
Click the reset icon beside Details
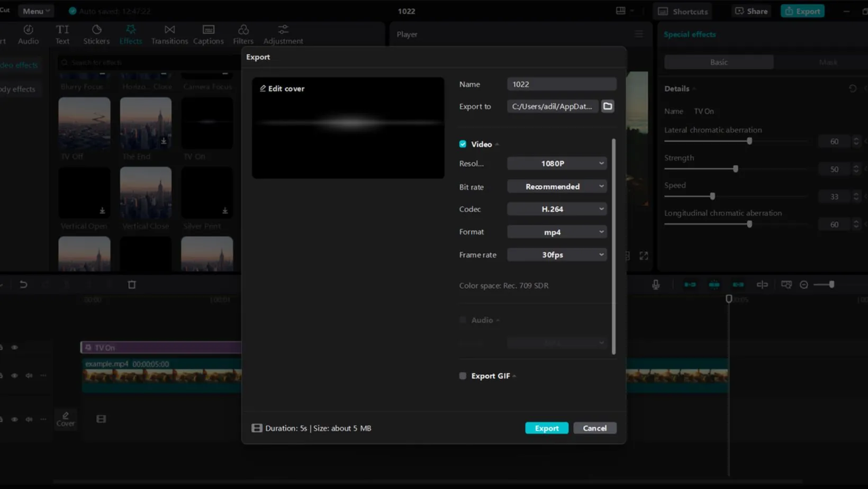point(853,88)
